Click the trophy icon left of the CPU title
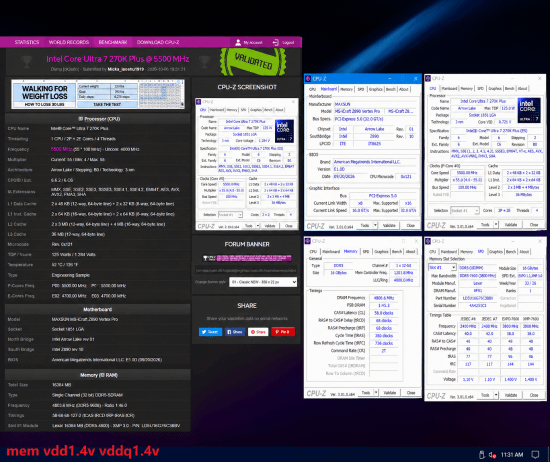This screenshot has height=462, width=550. click(x=27, y=62)
